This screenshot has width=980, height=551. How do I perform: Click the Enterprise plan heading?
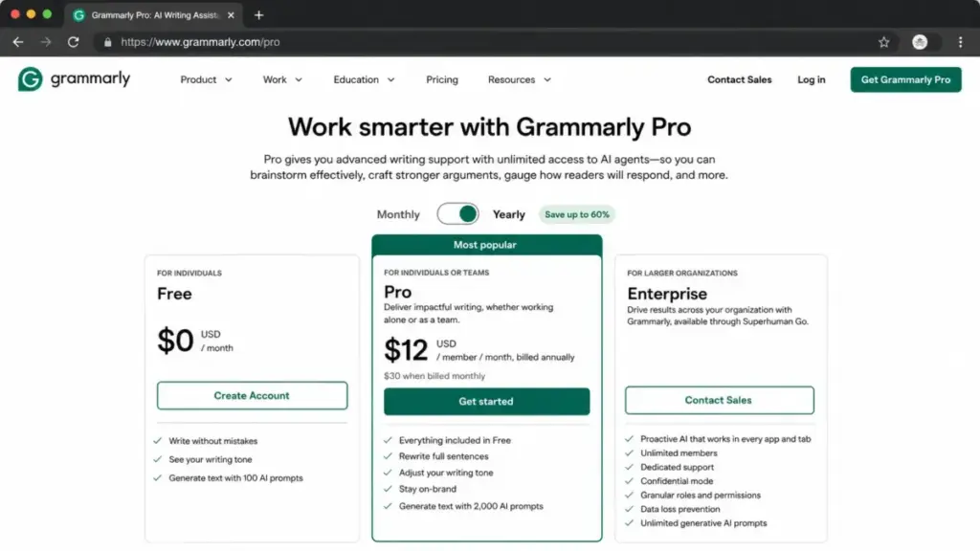pyautogui.click(x=667, y=294)
